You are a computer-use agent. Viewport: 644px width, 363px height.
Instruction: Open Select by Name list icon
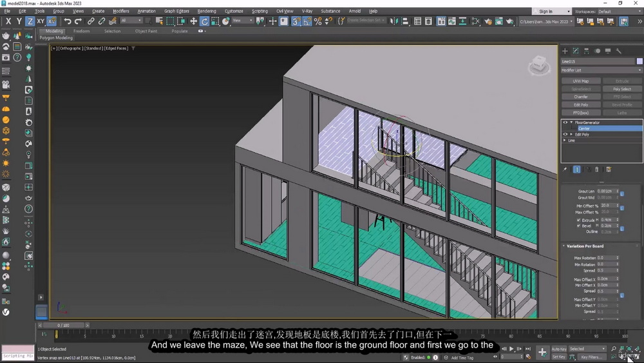pyautogui.click(x=159, y=21)
